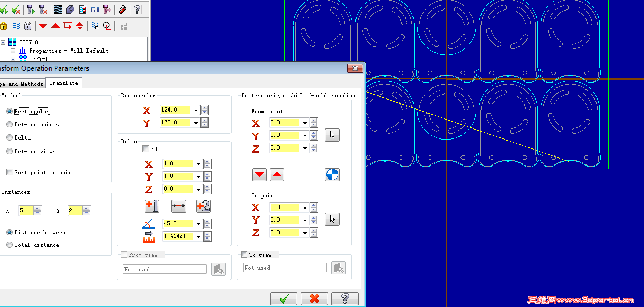644x307 pixels.
Task: Click dialog help question mark button
Action: click(x=345, y=299)
